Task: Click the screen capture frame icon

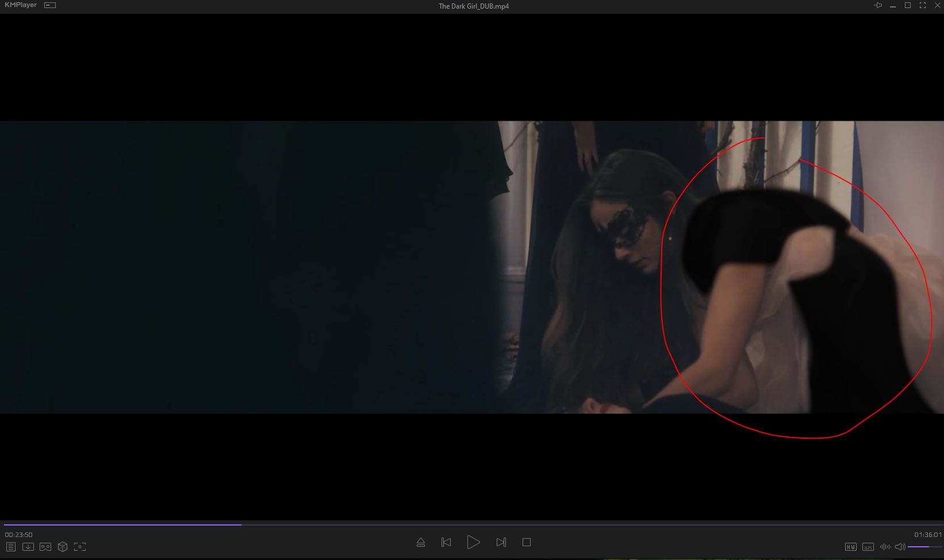Action: pyautogui.click(x=80, y=547)
